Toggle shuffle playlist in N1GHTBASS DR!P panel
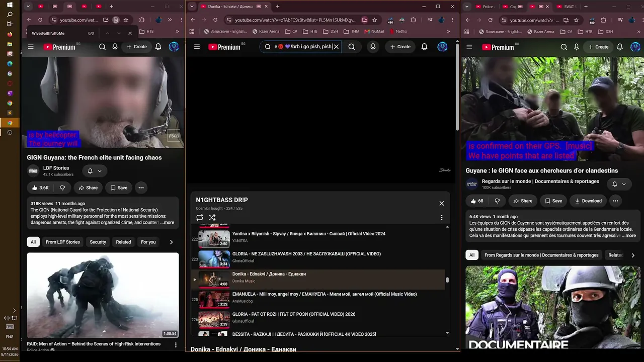Screen dimensions: 644x362 pos(212,218)
